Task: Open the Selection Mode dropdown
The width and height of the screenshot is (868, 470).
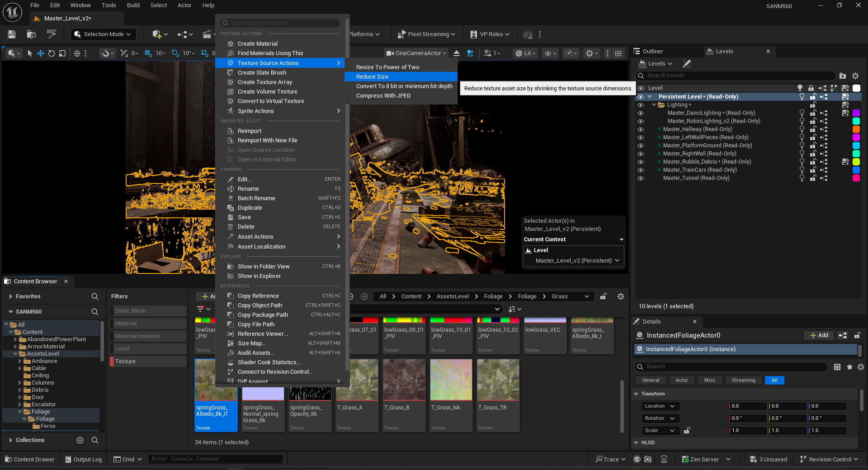Action: click(x=103, y=34)
